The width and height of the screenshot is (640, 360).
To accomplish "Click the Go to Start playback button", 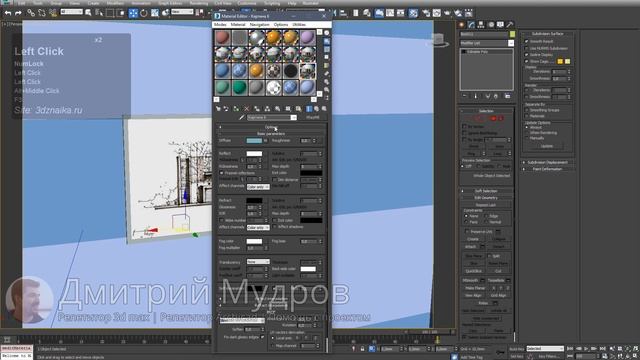I will (x=570, y=349).
